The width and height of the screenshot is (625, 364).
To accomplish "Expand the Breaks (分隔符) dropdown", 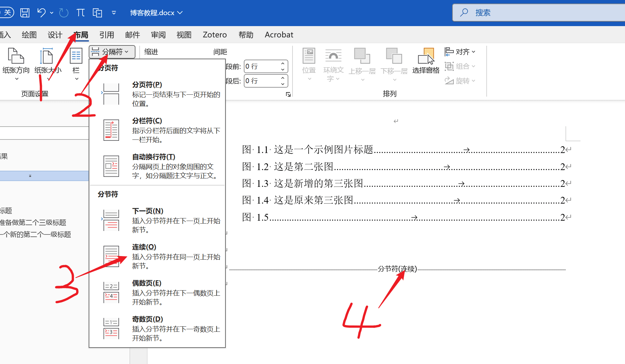I will point(112,52).
